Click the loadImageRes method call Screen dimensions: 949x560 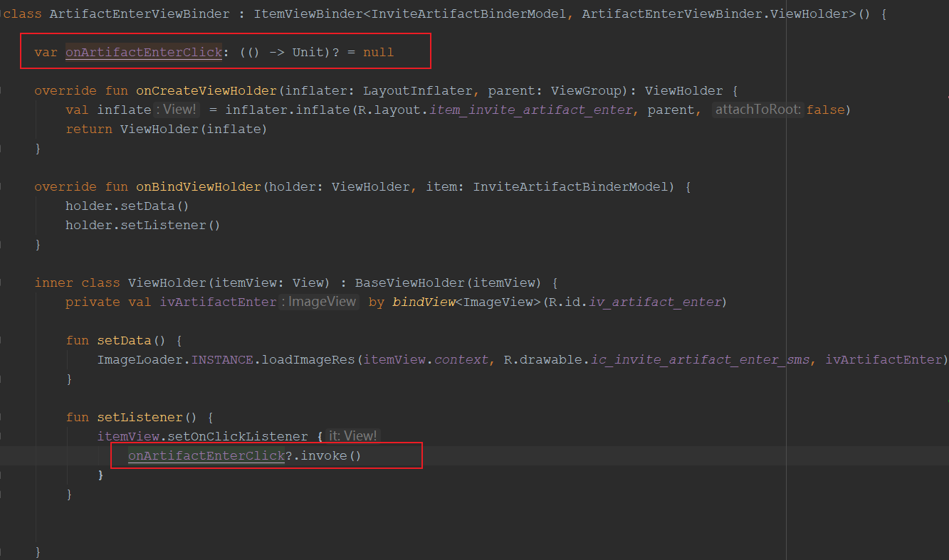pos(308,359)
